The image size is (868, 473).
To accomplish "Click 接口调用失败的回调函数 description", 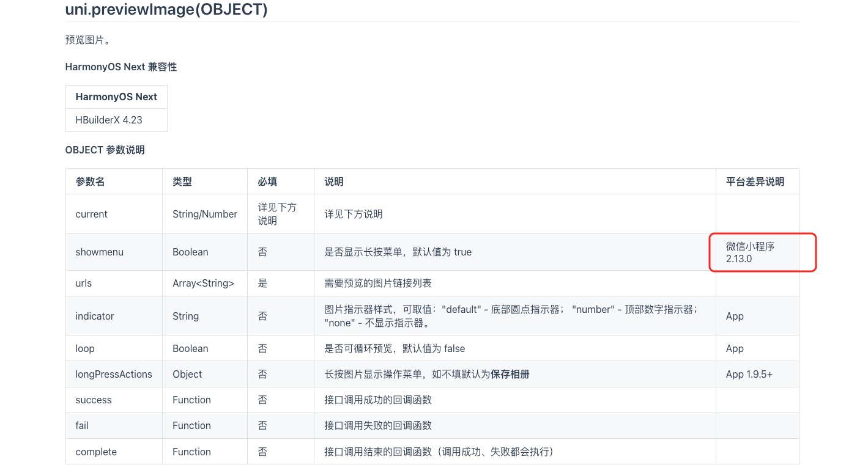I will point(378,425).
